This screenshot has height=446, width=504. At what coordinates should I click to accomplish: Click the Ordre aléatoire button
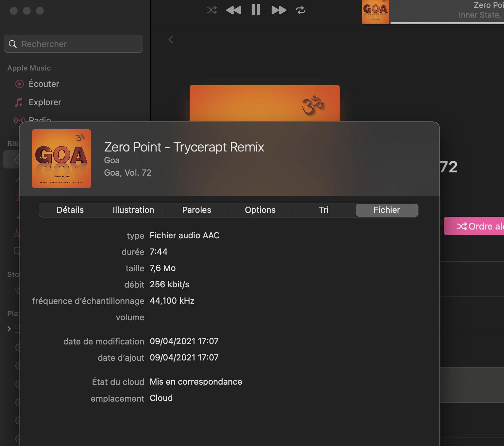click(474, 226)
